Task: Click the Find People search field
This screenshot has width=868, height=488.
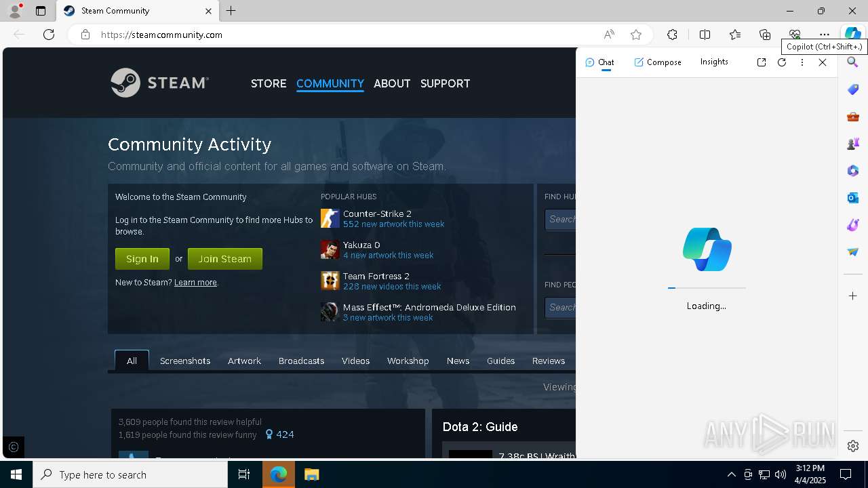Action: coord(560,308)
